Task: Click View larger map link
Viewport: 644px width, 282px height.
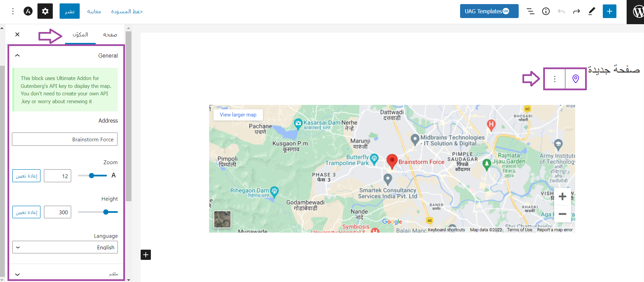Action: (x=238, y=115)
